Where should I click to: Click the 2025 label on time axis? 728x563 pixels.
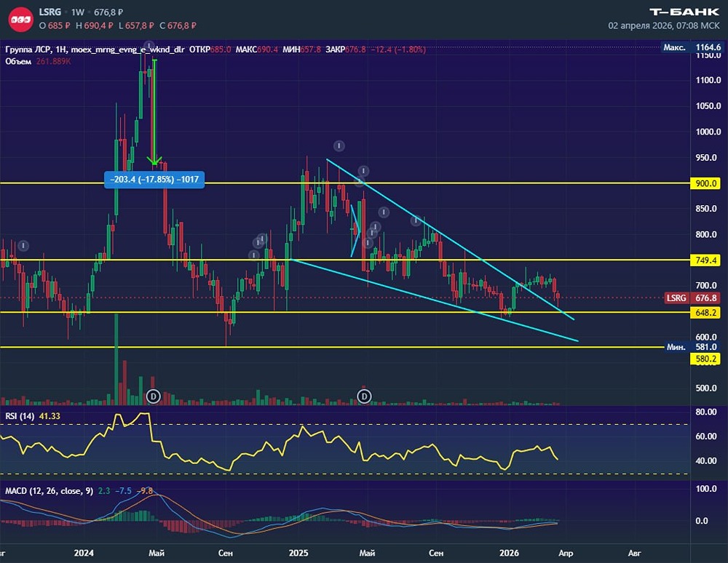[298, 553]
